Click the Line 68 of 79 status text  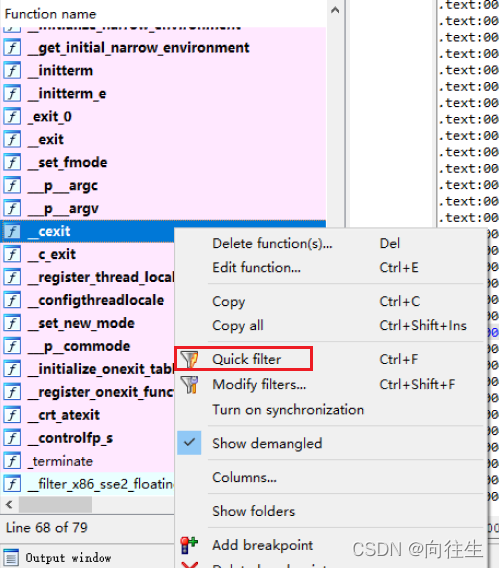pos(47,527)
